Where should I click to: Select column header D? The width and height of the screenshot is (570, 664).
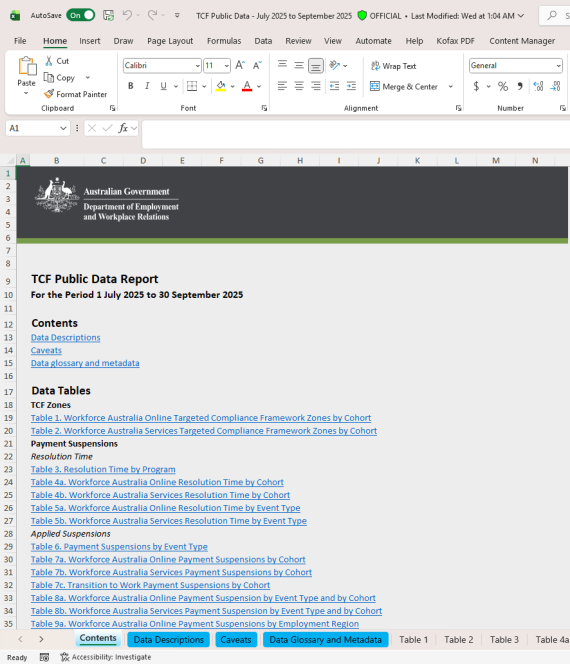pos(143,160)
